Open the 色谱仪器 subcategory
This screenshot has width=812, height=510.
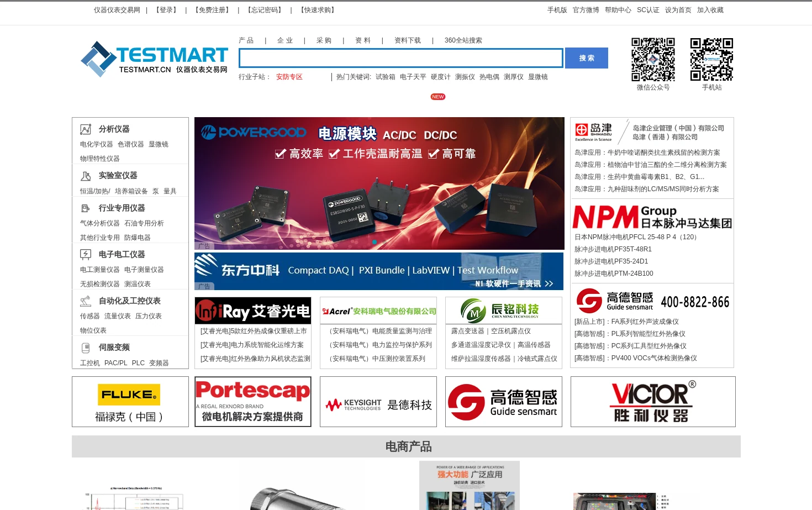point(131,144)
